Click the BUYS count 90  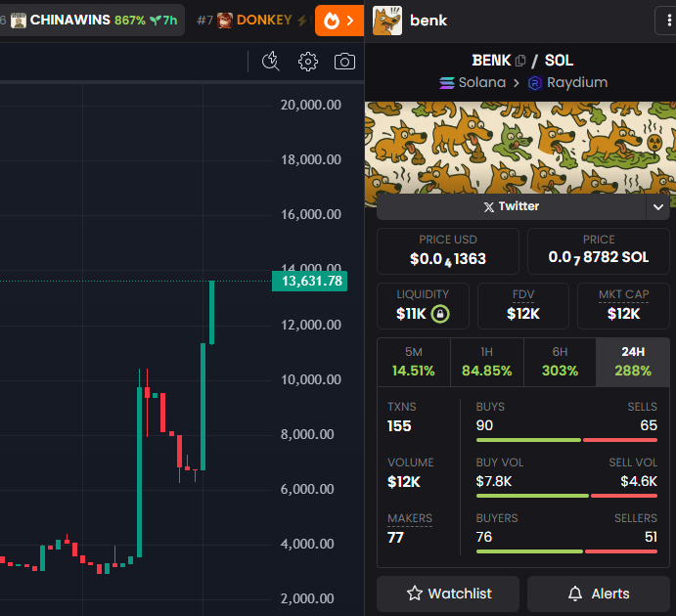click(x=484, y=425)
